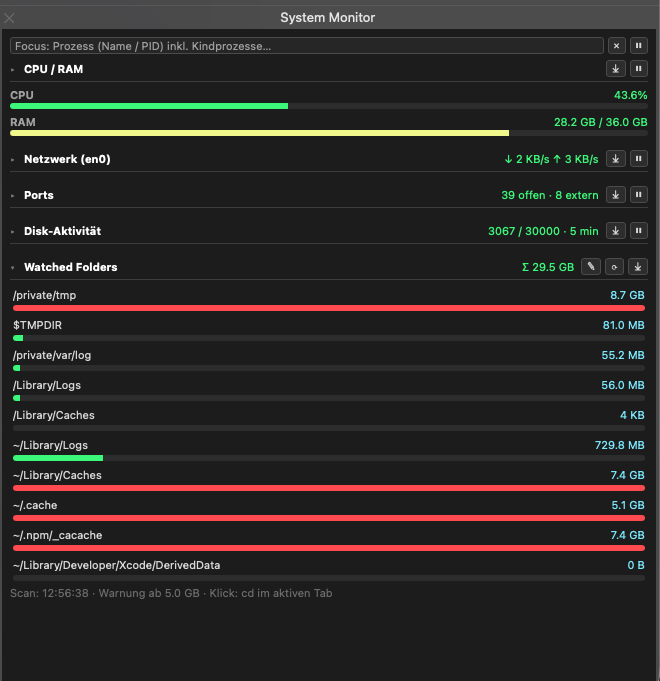Viewport: 660px width, 681px height.
Task: Click the Scan: 12:56:38 status line
Action: [x=171, y=593]
